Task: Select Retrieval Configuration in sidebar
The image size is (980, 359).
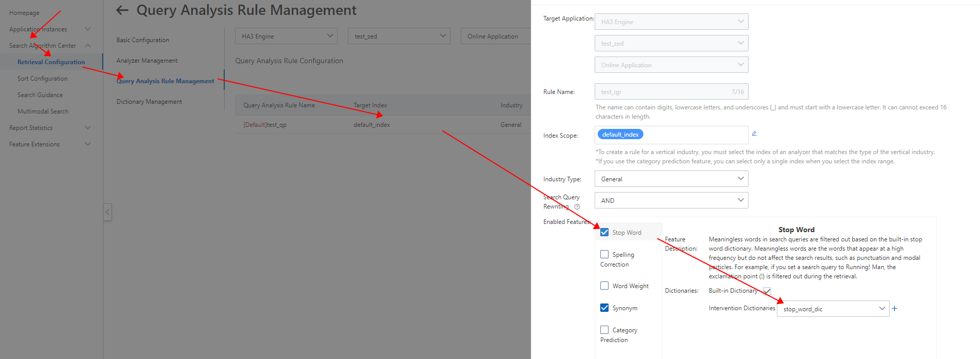Action: click(51, 62)
